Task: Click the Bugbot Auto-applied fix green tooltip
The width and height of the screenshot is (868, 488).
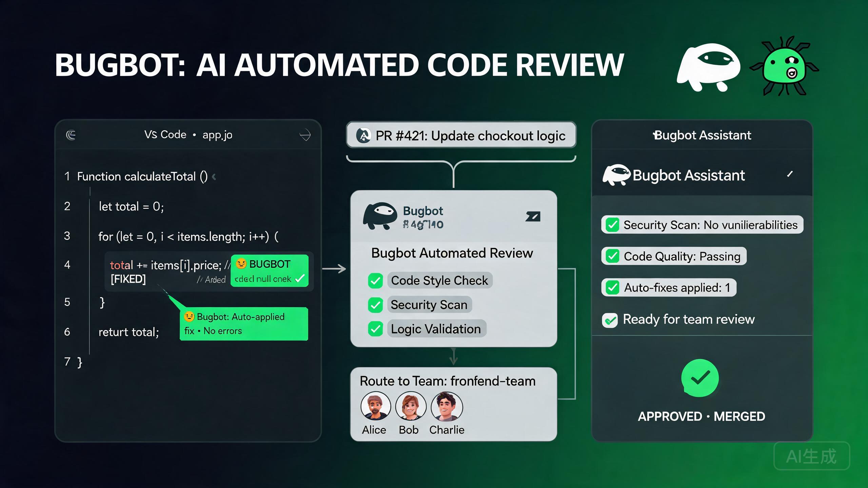Action: [244, 324]
